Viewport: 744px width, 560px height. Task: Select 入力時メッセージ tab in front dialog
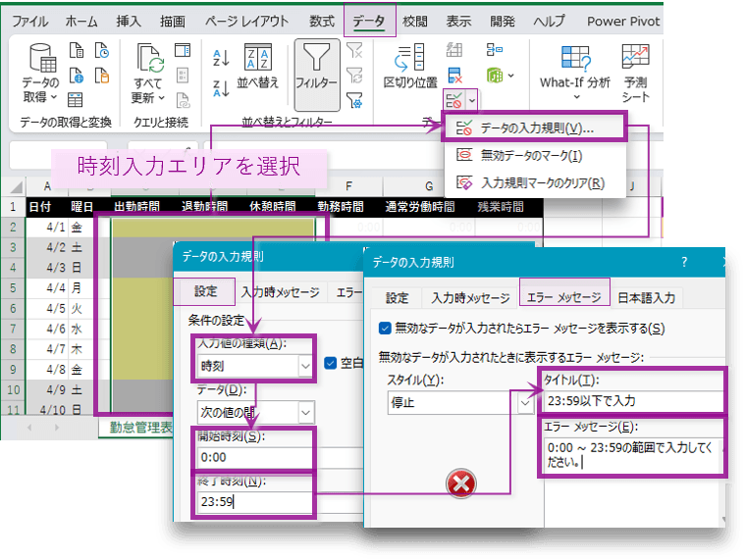coord(470,298)
